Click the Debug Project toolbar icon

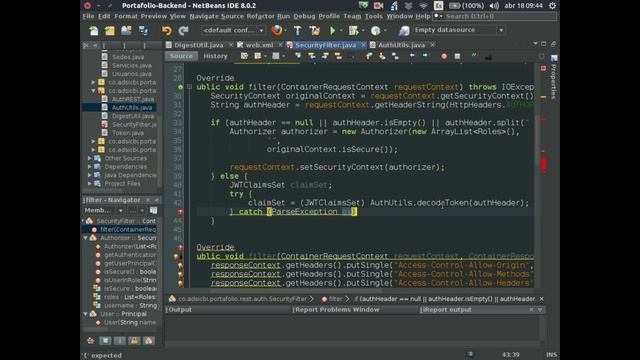[x=353, y=31]
